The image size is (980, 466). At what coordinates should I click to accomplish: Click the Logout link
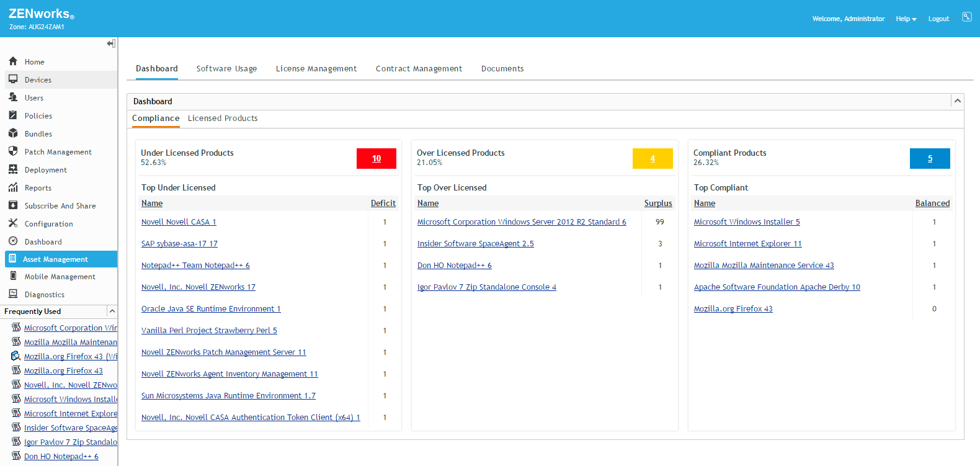pos(938,19)
